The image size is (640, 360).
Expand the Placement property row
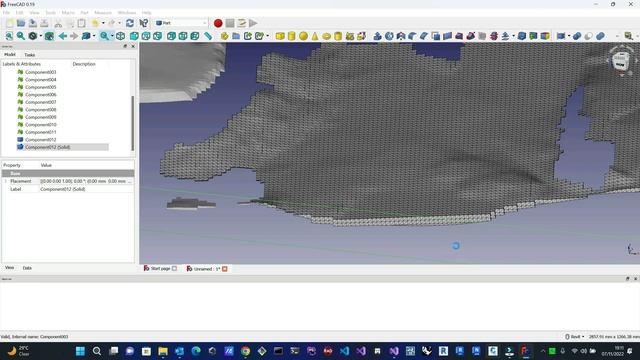6,181
